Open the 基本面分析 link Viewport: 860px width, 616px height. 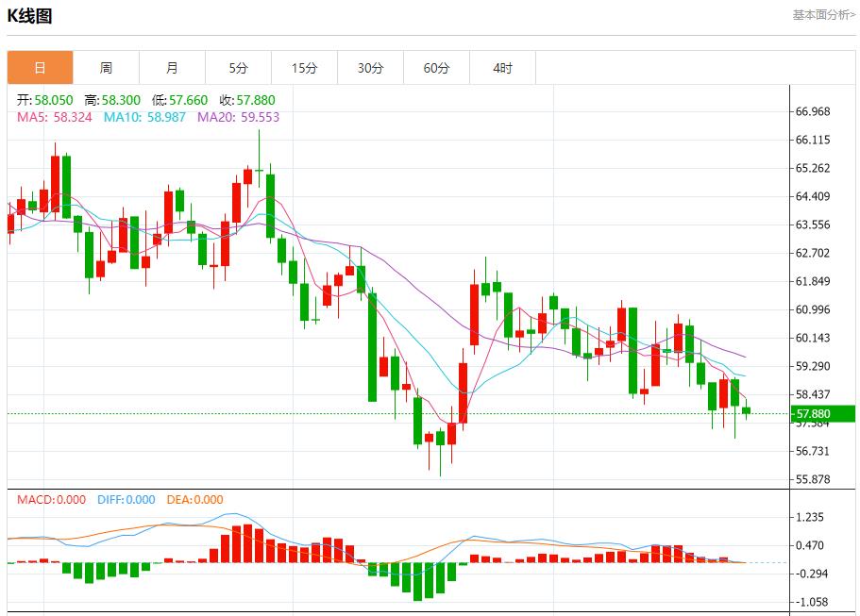(x=823, y=15)
